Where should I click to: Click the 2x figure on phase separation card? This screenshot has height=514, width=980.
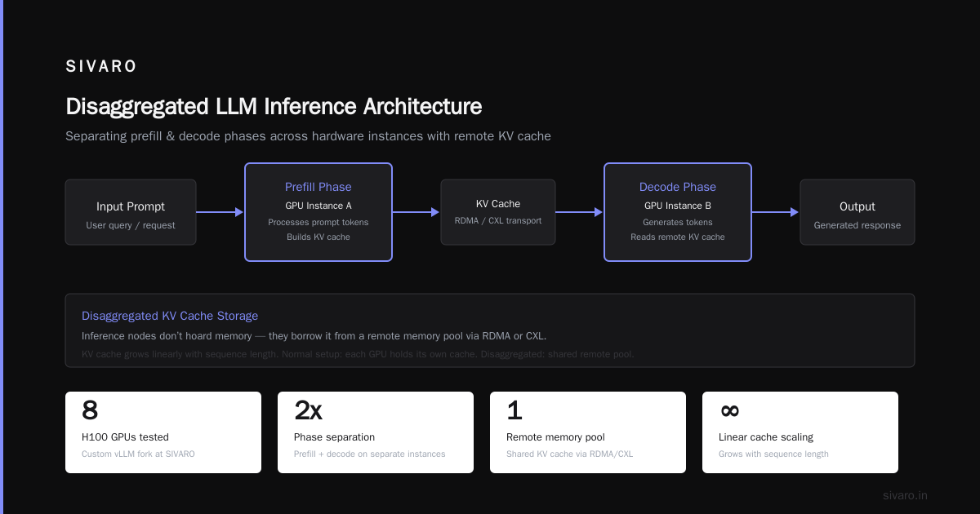[308, 410]
